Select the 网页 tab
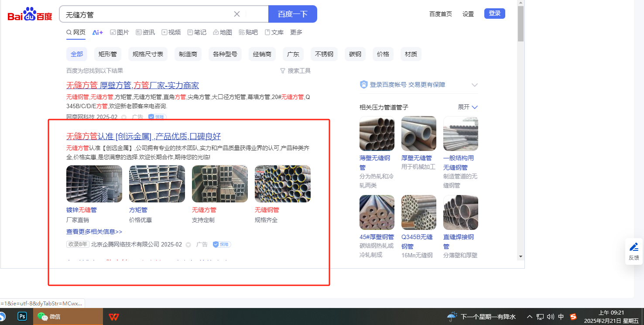This screenshot has height=325, width=644. coord(76,32)
